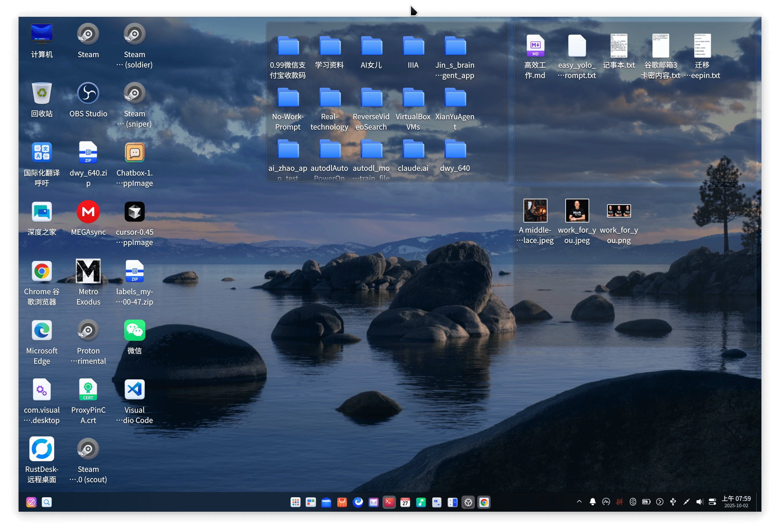The height and width of the screenshot is (532, 780).
Task: Open the 微信 WeChat desktop icon
Action: click(135, 331)
